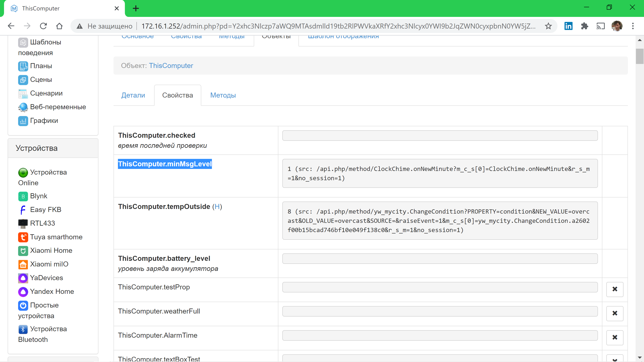The image size is (644, 362).
Task: Open the Веб-переменные section
Action: coord(58,107)
